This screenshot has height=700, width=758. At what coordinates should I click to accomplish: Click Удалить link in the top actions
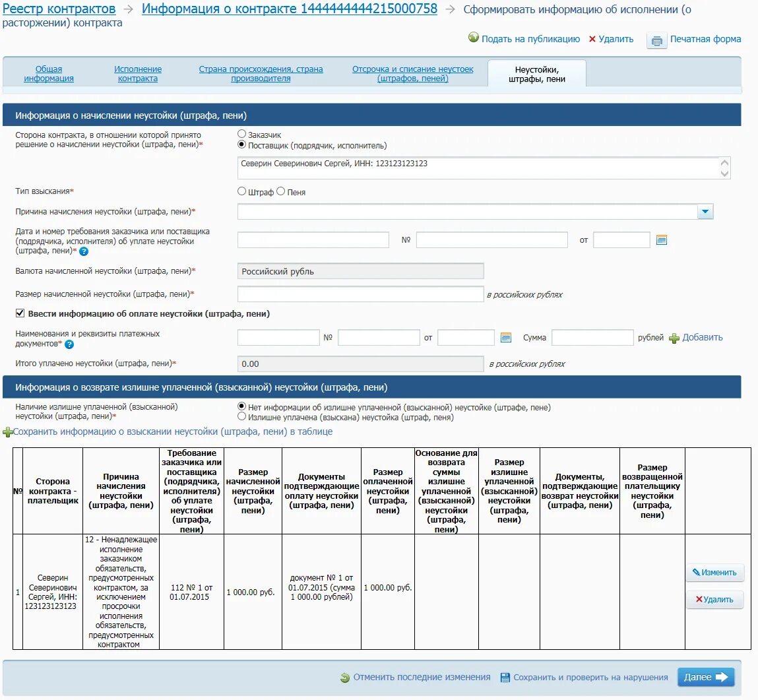616,39
